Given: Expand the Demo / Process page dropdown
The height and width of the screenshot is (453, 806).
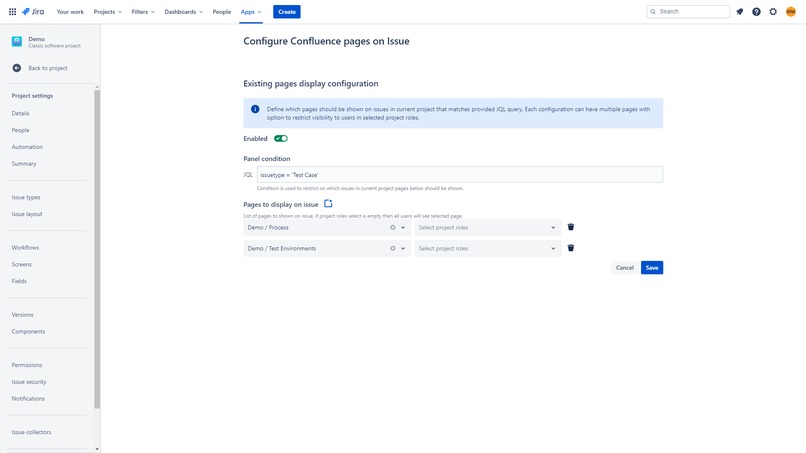Looking at the screenshot, I should 403,227.
